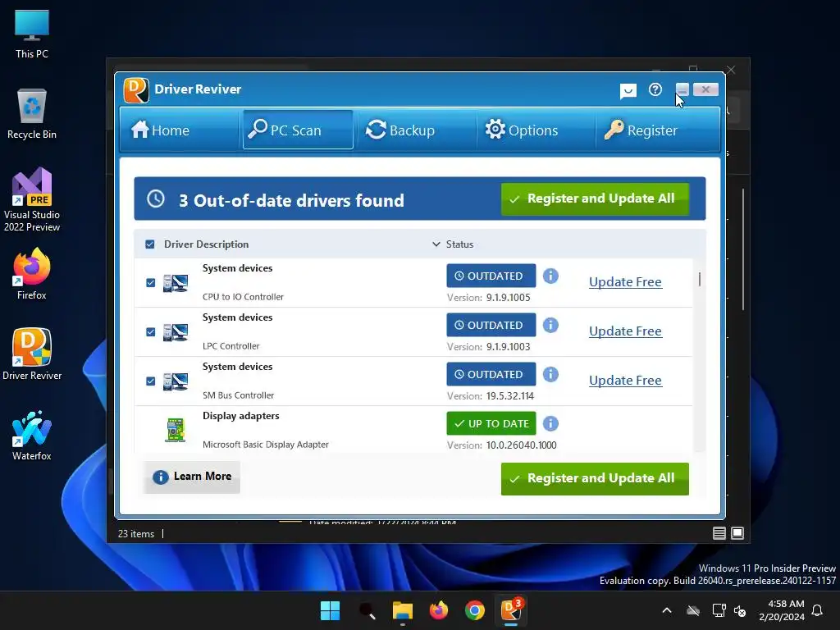Click the '3 Out-of-date drivers found' heading

291,200
